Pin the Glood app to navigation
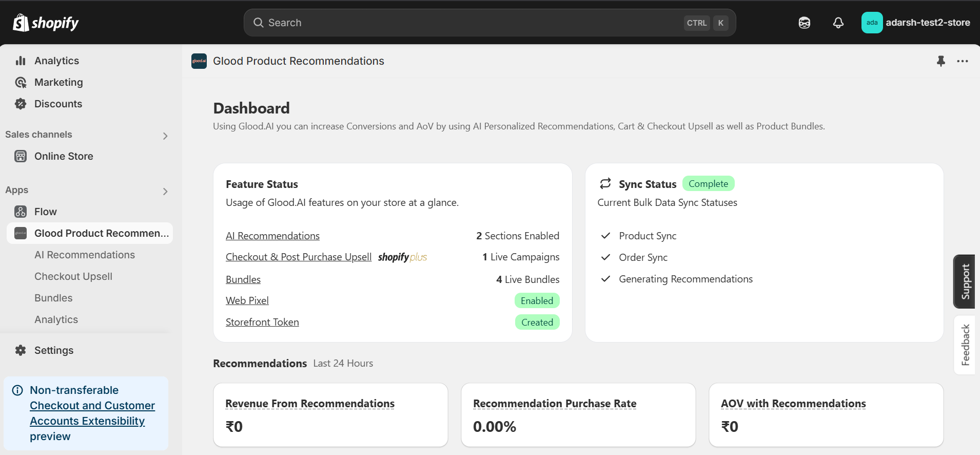The image size is (980, 455). (940, 61)
